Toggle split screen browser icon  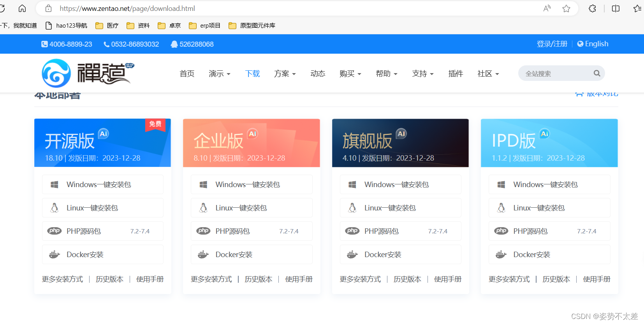pyautogui.click(x=616, y=8)
